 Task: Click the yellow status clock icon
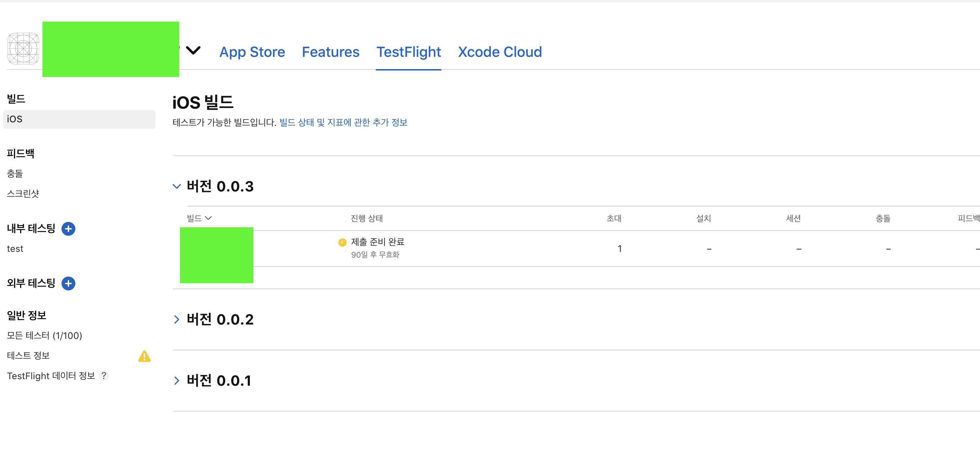point(342,242)
